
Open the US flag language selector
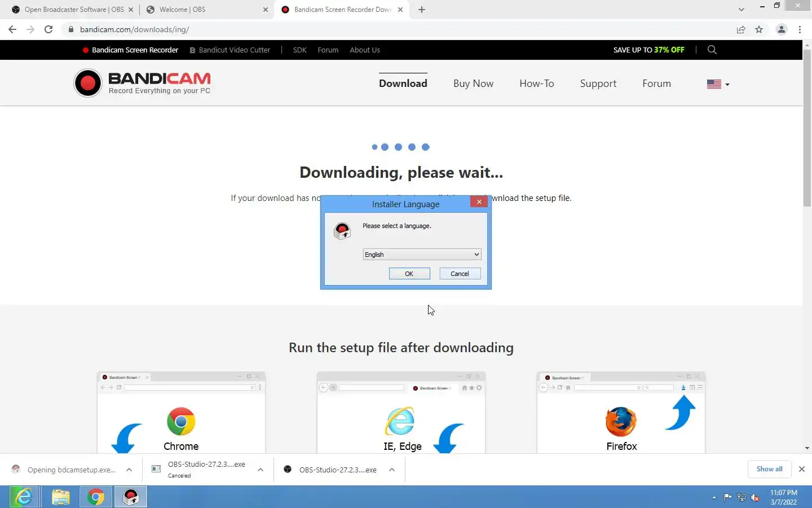[x=718, y=84]
